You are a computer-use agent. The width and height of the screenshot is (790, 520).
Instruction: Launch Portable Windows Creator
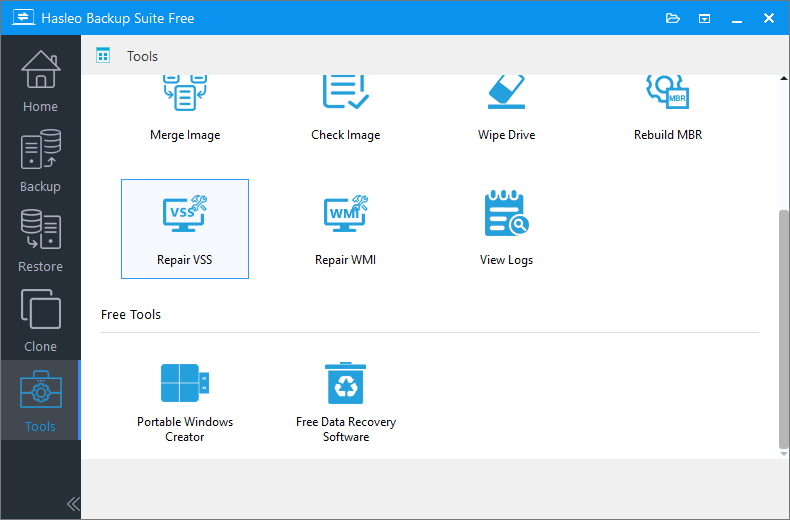[185, 403]
